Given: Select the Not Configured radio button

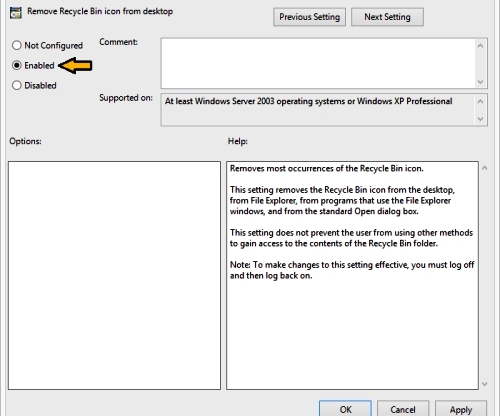Looking at the screenshot, I should click(x=17, y=45).
